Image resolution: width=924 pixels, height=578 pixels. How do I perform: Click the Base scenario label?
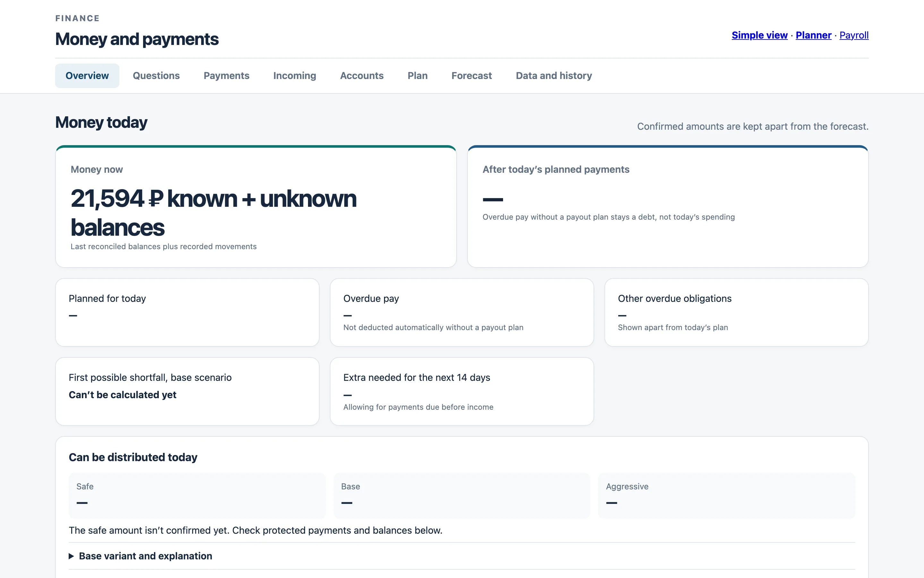350,486
